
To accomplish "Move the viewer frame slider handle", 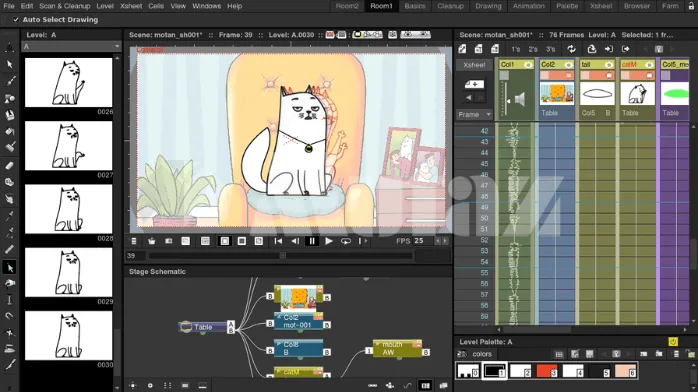I will click(282, 256).
